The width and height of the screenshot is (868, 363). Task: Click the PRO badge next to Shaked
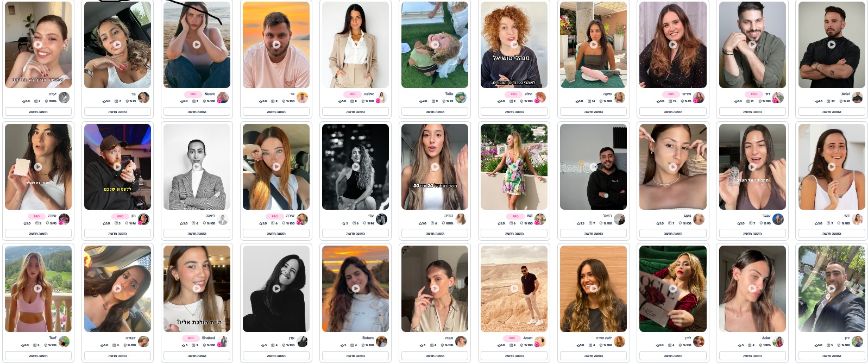tap(191, 338)
